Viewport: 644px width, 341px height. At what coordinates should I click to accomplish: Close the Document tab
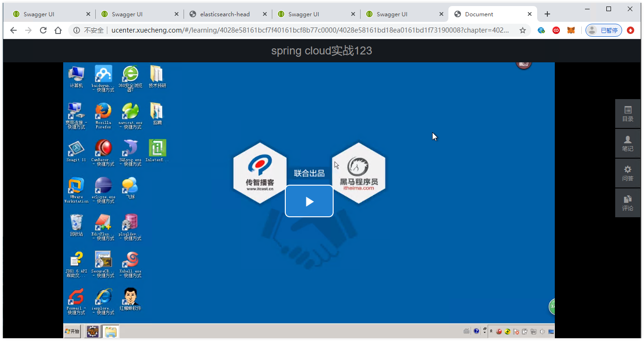pos(530,14)
